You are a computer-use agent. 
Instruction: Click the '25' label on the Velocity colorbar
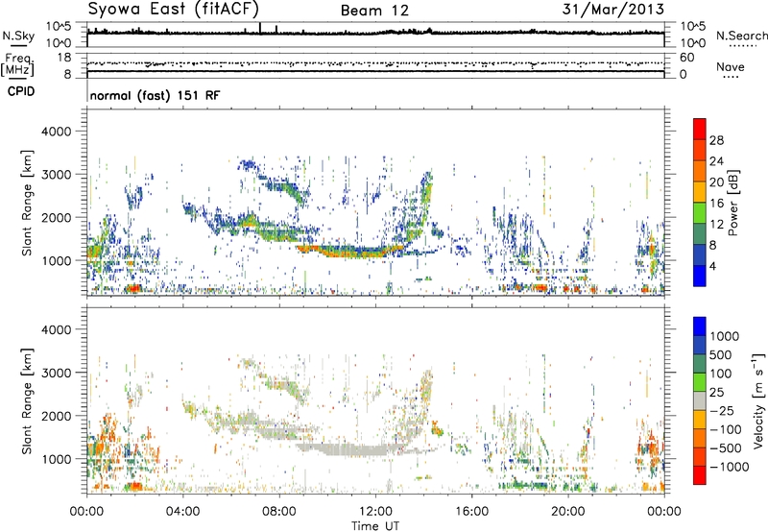coord(716,393)
